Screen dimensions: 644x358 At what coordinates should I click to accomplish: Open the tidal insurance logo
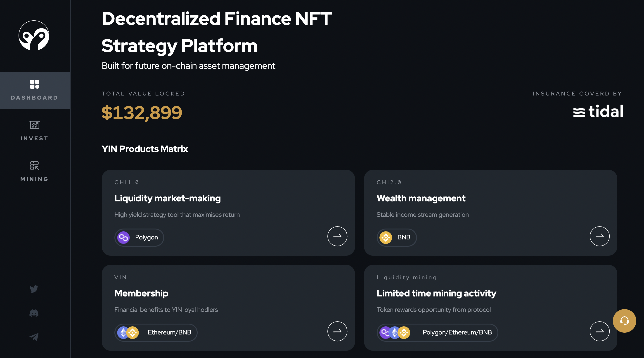(598, 111)
